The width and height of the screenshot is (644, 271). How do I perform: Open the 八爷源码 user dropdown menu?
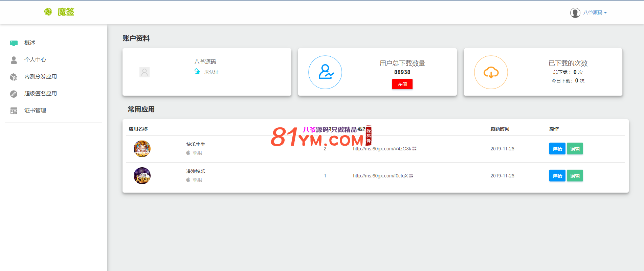pos(595,13)
